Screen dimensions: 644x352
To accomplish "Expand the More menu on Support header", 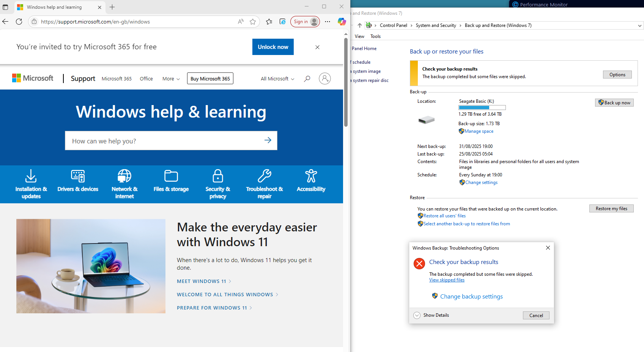I will (x=171, y=79).
